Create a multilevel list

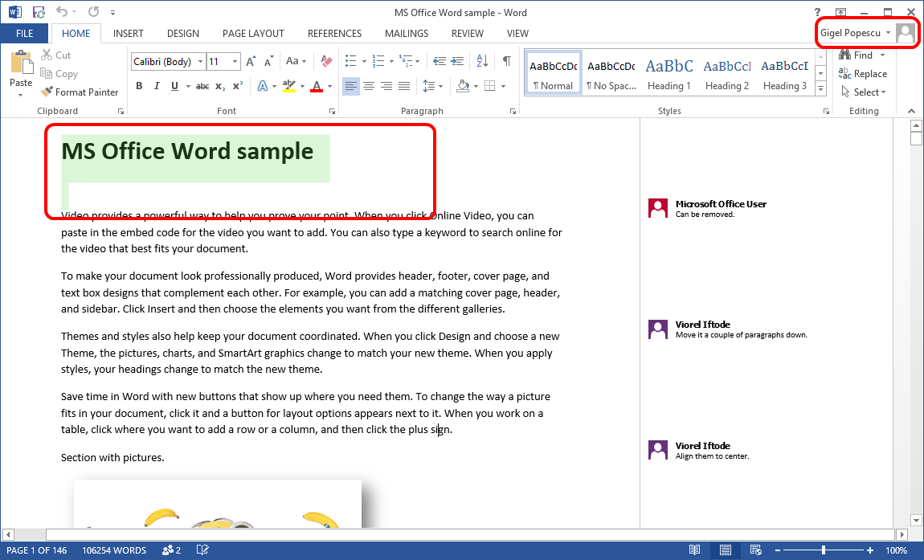tap(406, 61)
